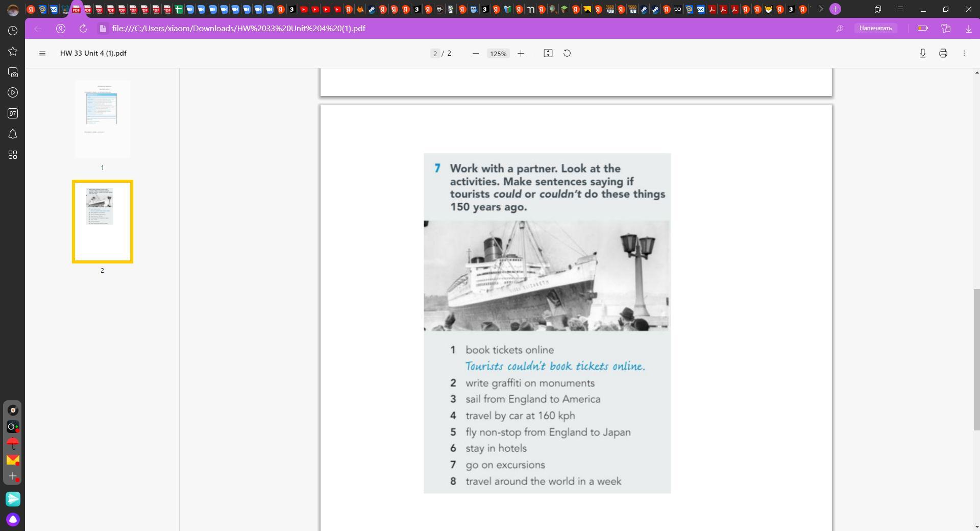Image resolution: width=980 pixels, height=531 pixels.
Task: Click "travel around the world in a week"
Action: click(544, 481)
